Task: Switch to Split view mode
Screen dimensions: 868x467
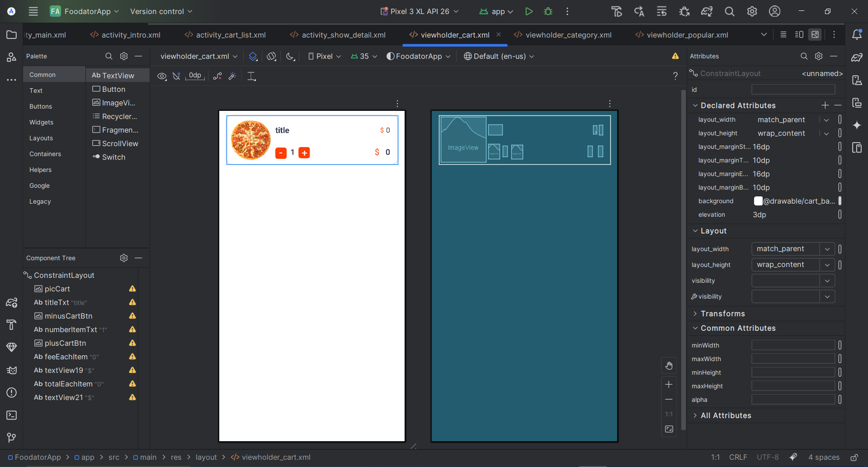Action: (x=799, y=34)
